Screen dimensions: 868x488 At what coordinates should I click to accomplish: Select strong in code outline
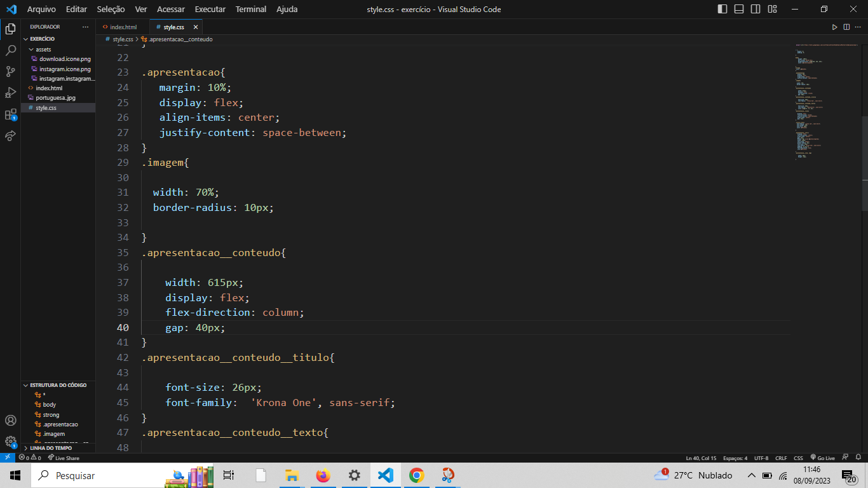pyautogui.click(x=58, y=414)
